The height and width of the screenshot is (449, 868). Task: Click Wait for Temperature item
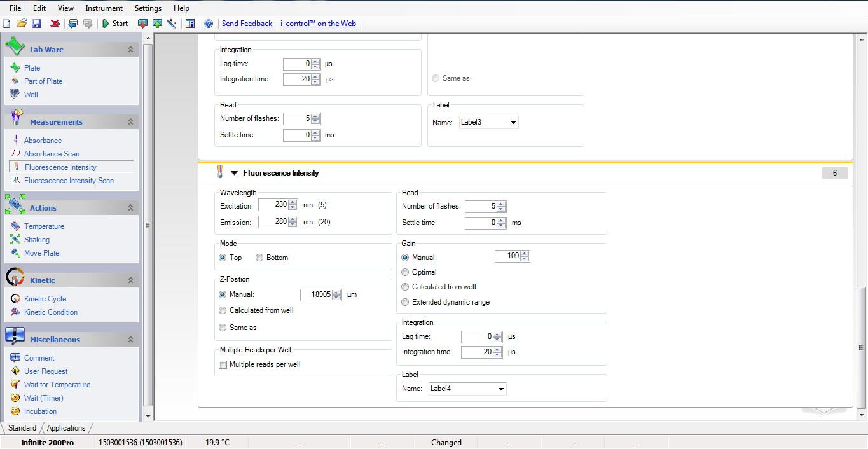click(x=57, y=385)
